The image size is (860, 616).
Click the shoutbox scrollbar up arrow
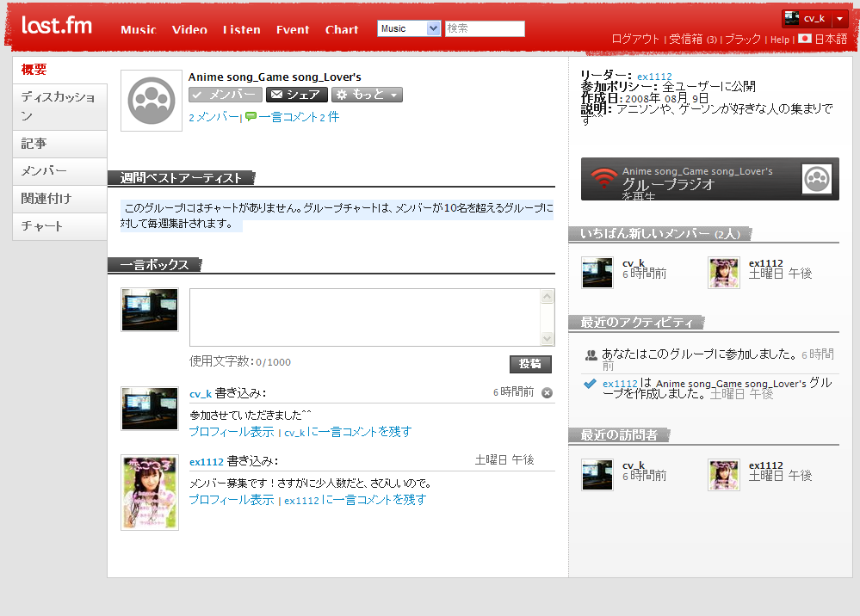[x=547, y=297]
